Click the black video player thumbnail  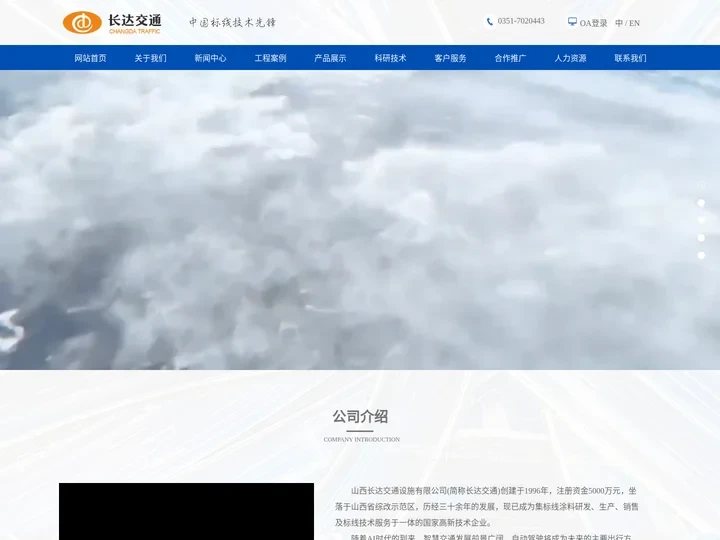pos(186,511)
